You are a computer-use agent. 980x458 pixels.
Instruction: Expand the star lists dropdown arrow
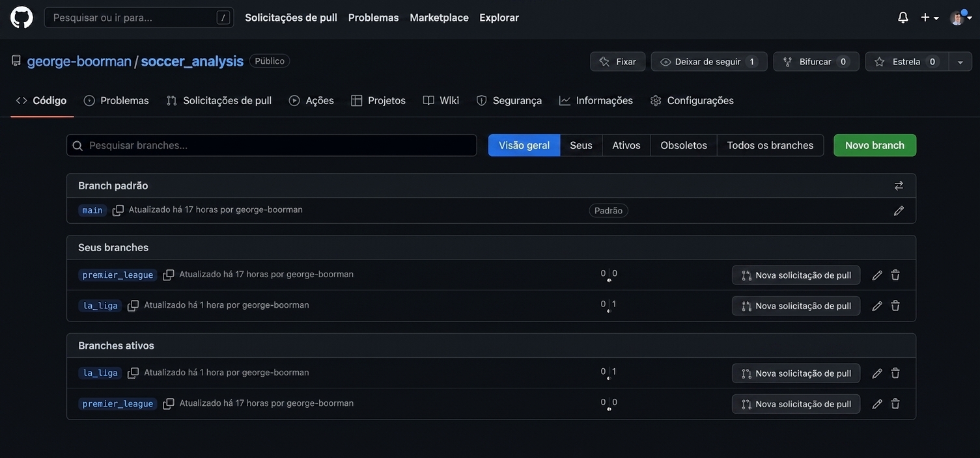click(960, 62)
